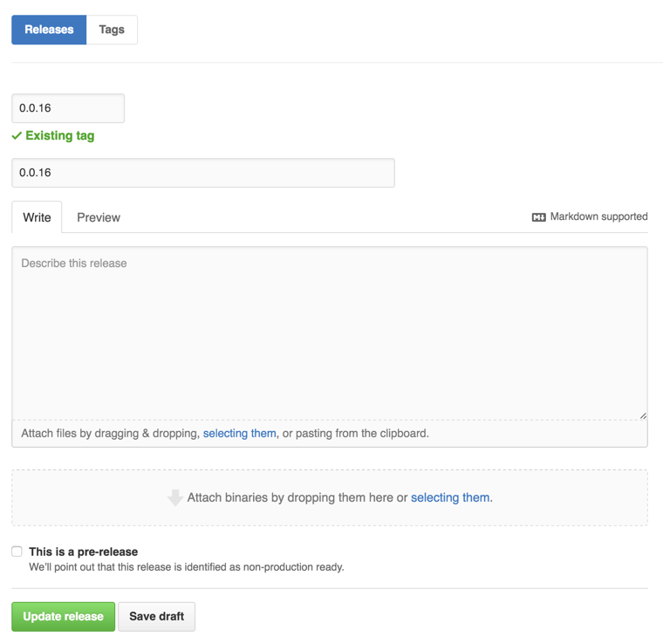Click the Markdown supported icon
The height and width of the screenshot is (644, 663).
pos(538,217)
